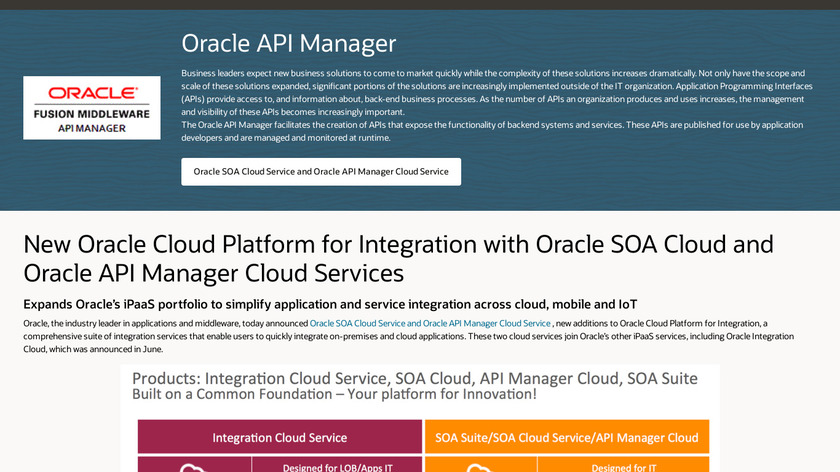The image size is (840, 472).
Task: Open the blue inline Oracle SOA Cloud Service link
Action: [x=430, y=323]
